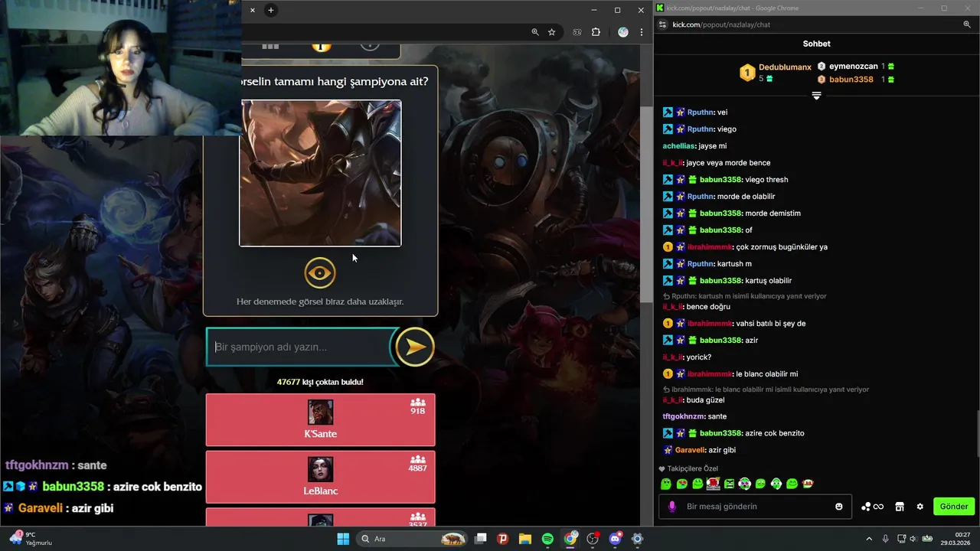
Task: Open the Chrome three-dot menu
Action: tap(642, 32)
